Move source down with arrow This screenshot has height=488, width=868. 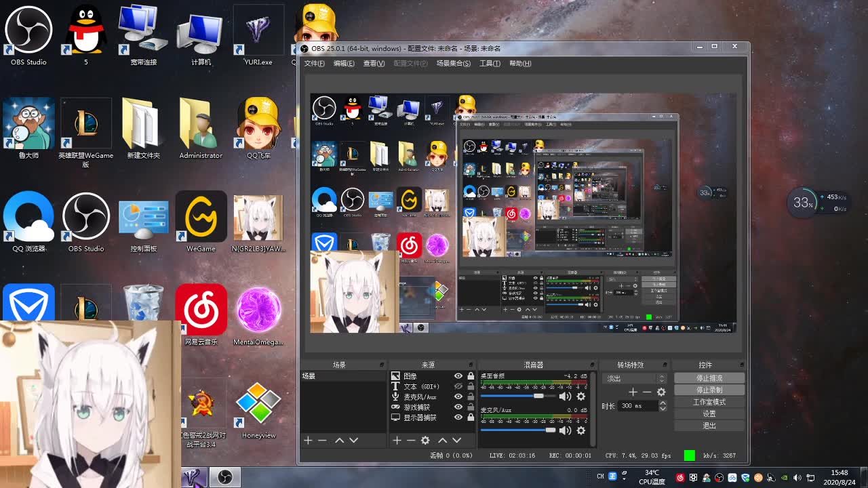click(x=456, y=441)
